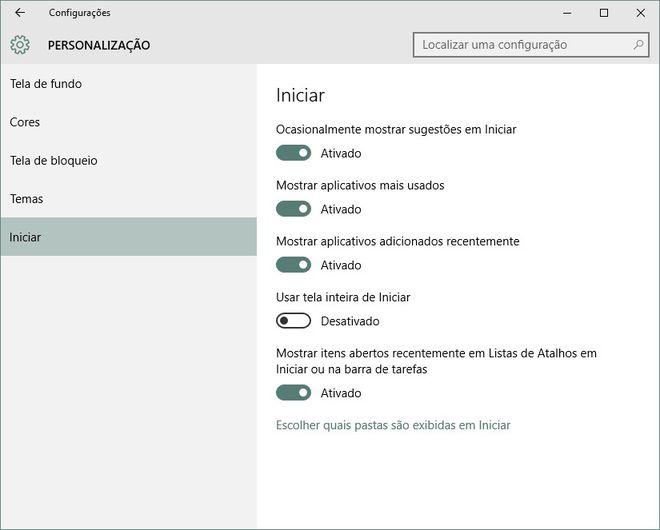Toggle Mostrar aplicativos mais usados switch

[293, 209]
